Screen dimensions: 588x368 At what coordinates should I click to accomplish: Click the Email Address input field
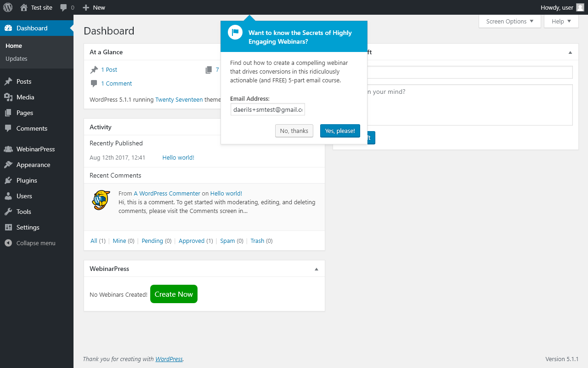point(268,109)
